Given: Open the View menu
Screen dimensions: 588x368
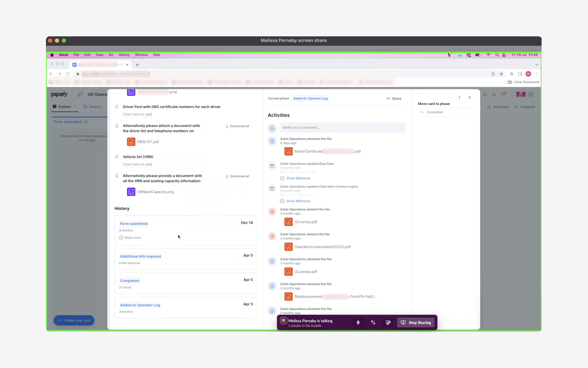Looking at the screenshot, I should (x=99, y=55).
